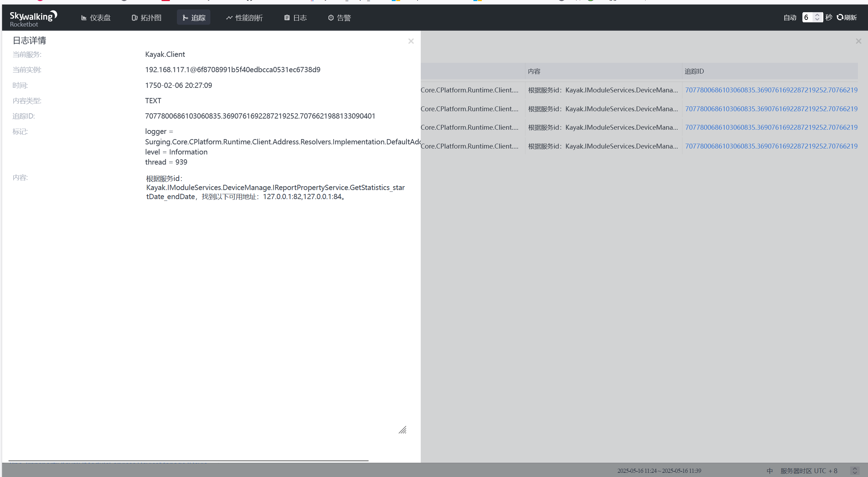Close the 日志详情 log detail panel

point(411,41)
